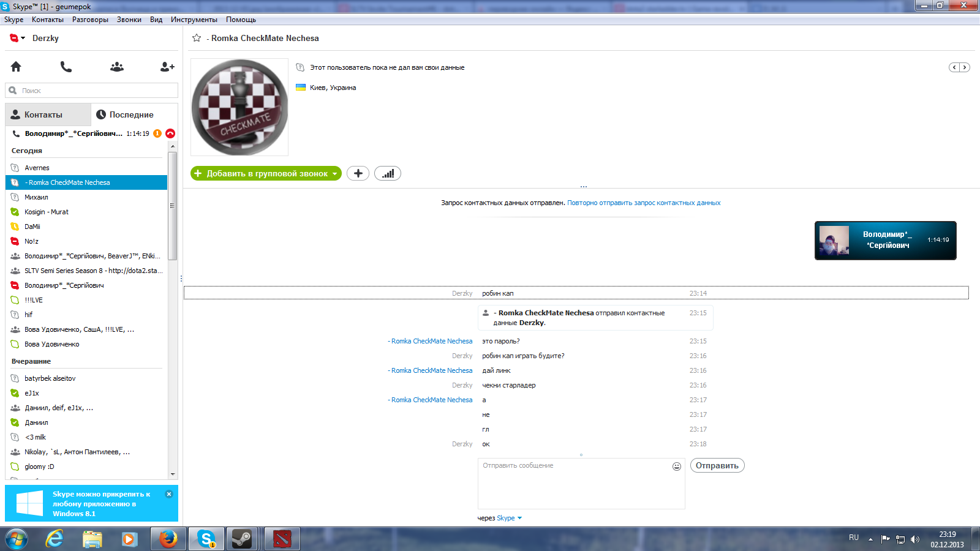The width and height of the screenshot is (980, 551).
Task: Click the orange notification badge on call
Action: click(157, 133)
